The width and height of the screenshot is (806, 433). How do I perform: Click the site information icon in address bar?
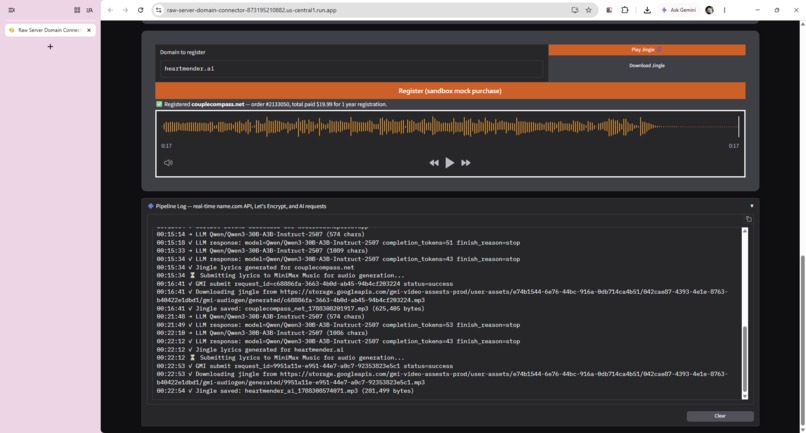(158, 10)
